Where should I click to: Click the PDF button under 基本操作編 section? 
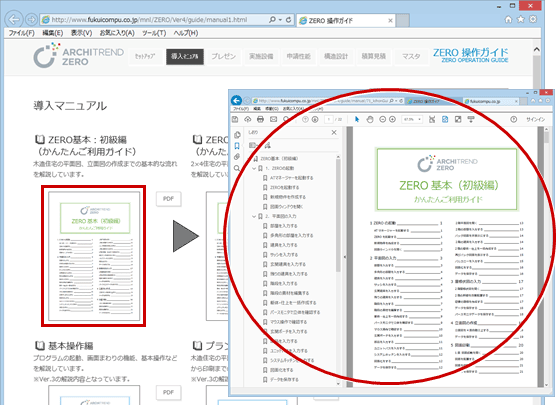click(168, 392)
